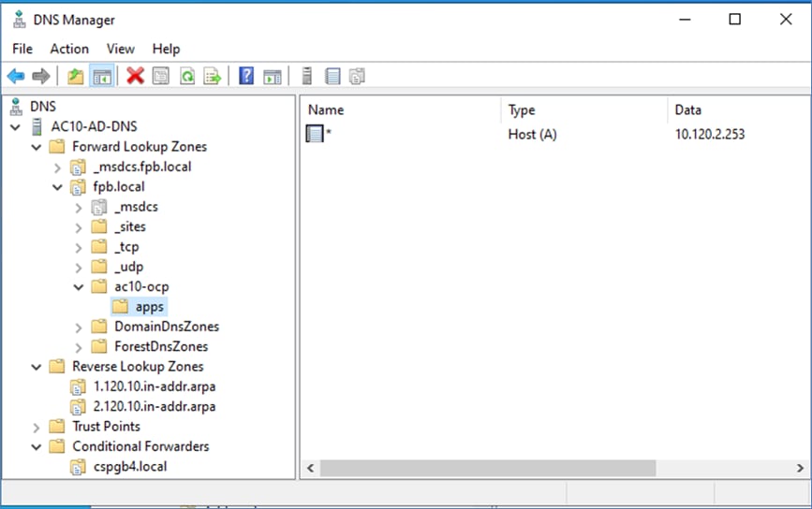Expand the _sites folder
This screenshot has width=812, height=509.
click(79, 227)
